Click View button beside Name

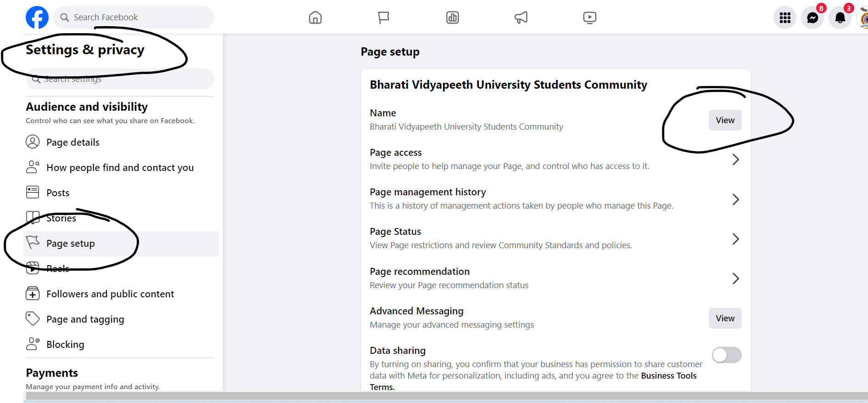(x=725, y=120)
